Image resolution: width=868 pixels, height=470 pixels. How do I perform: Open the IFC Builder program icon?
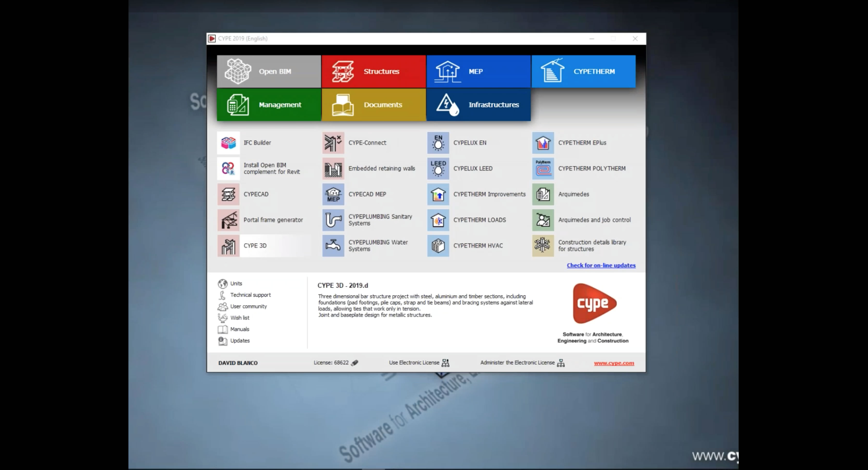(x=228, y=143)
